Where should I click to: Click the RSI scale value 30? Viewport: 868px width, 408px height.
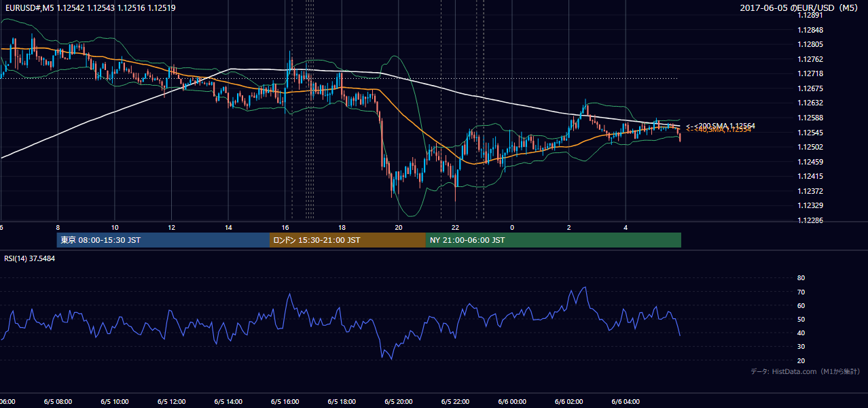click(x=801, y=347)
